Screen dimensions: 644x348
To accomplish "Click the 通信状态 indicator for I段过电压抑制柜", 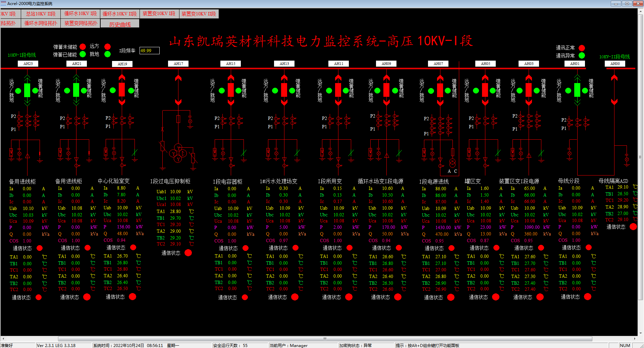I will [x=188, y=253].
